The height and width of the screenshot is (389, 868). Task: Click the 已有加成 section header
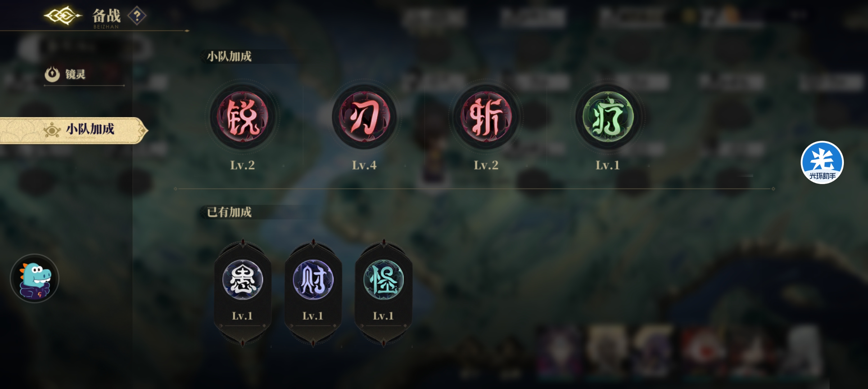(x=229, y=212)
